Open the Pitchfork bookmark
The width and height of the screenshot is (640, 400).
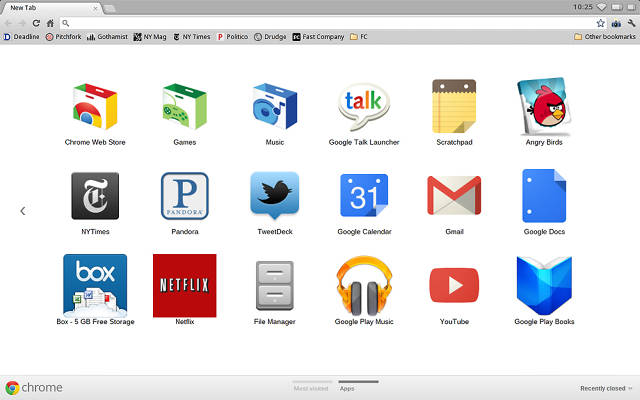point(63,37)
